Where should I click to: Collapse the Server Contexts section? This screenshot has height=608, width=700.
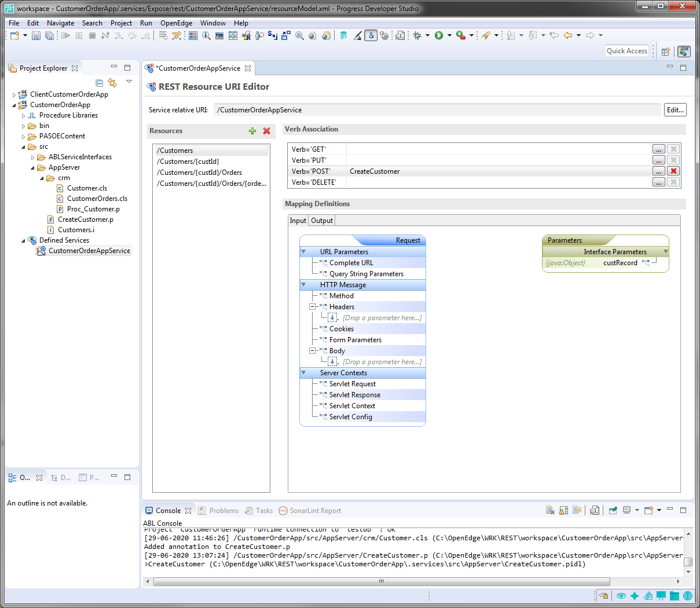point(303,373)
